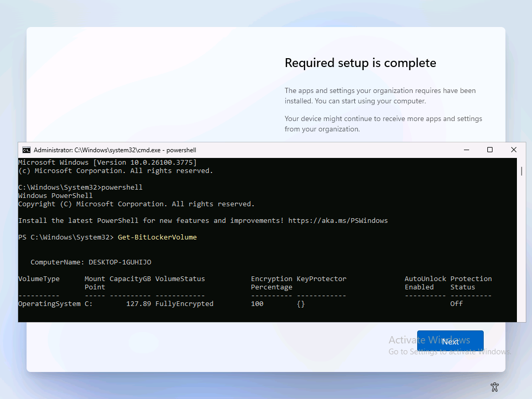Minimize the Administrator command prompt window
Viewport: 532px width, 399px height.
coord(465,150)
